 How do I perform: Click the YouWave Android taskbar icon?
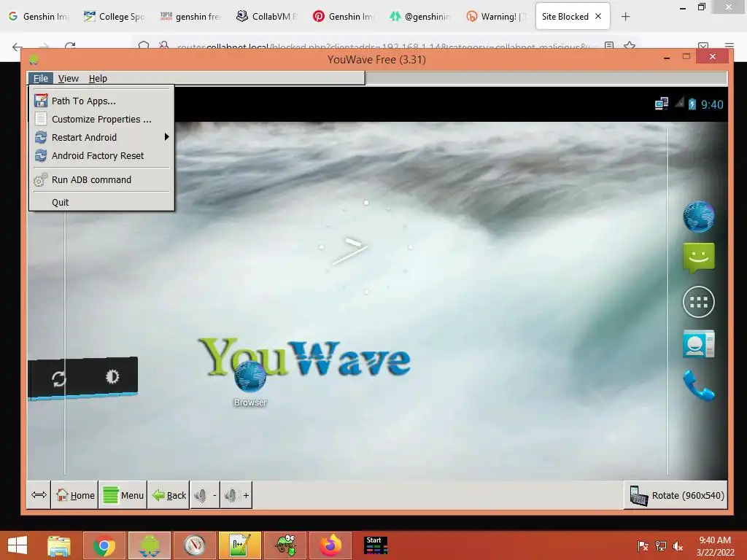[149, 545]
